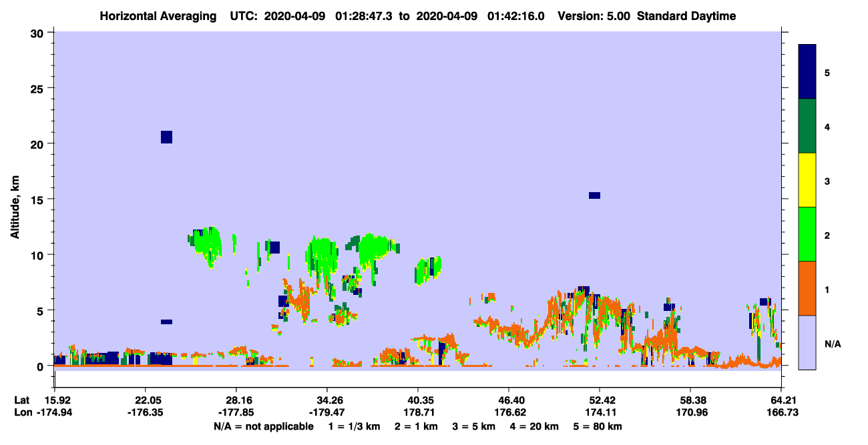Click the latitude value 46.40
This screenshot has width=868, height=445.
pos(509,400)
